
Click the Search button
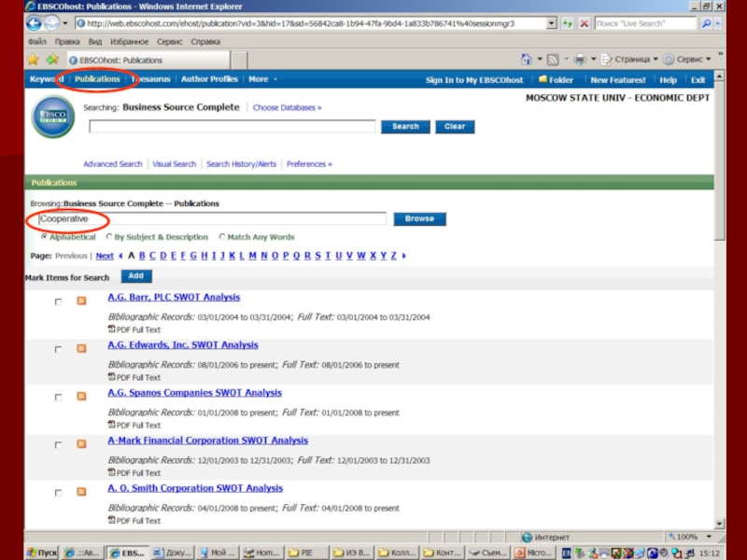405,126
